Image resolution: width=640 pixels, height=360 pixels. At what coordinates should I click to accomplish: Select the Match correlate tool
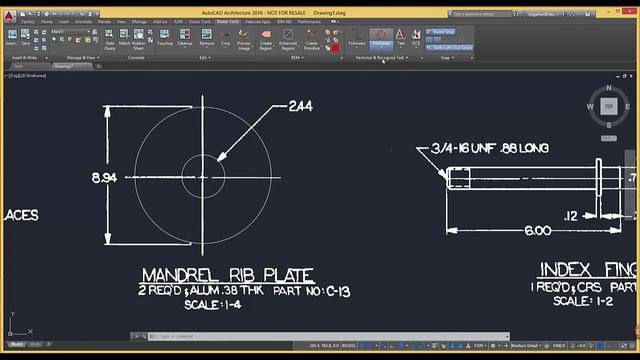click(124, 38)
